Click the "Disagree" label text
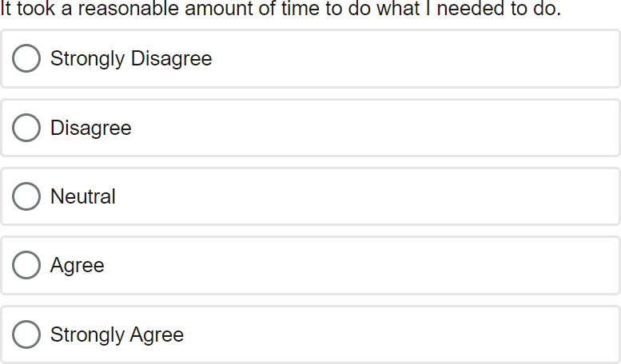Screen dimensions: 621x364 91,128
